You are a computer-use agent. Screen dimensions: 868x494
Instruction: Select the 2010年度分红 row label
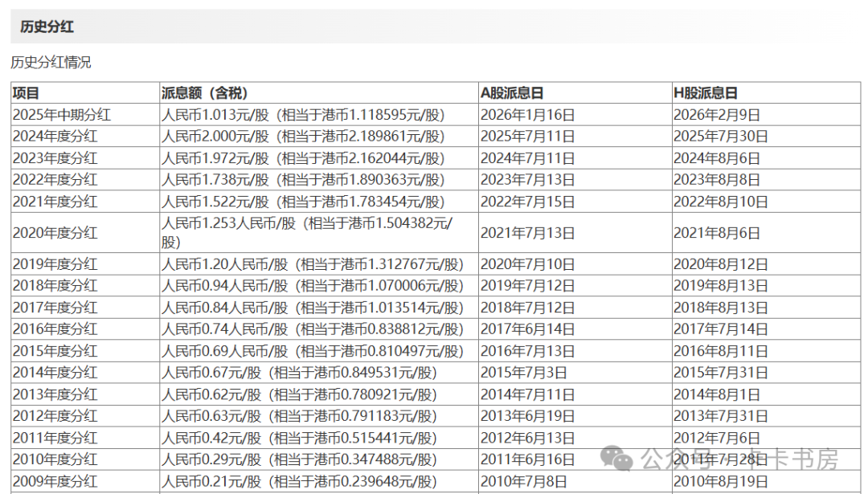55,459
